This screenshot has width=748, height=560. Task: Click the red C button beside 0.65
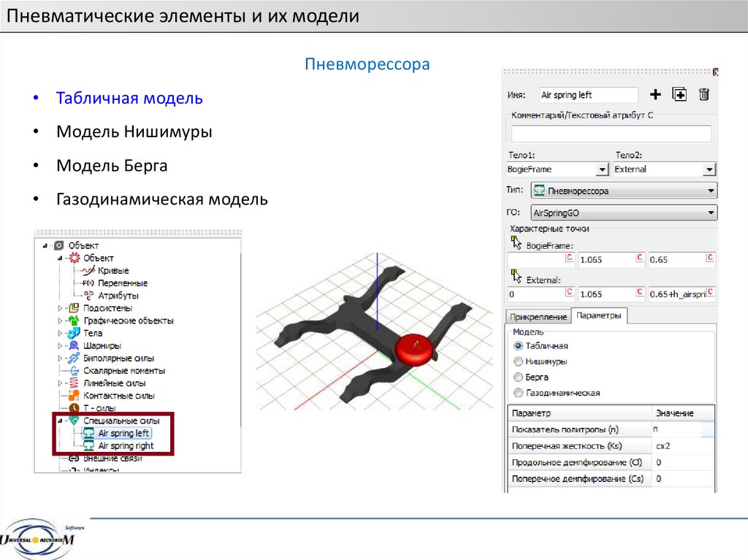[x=709, y=258]
